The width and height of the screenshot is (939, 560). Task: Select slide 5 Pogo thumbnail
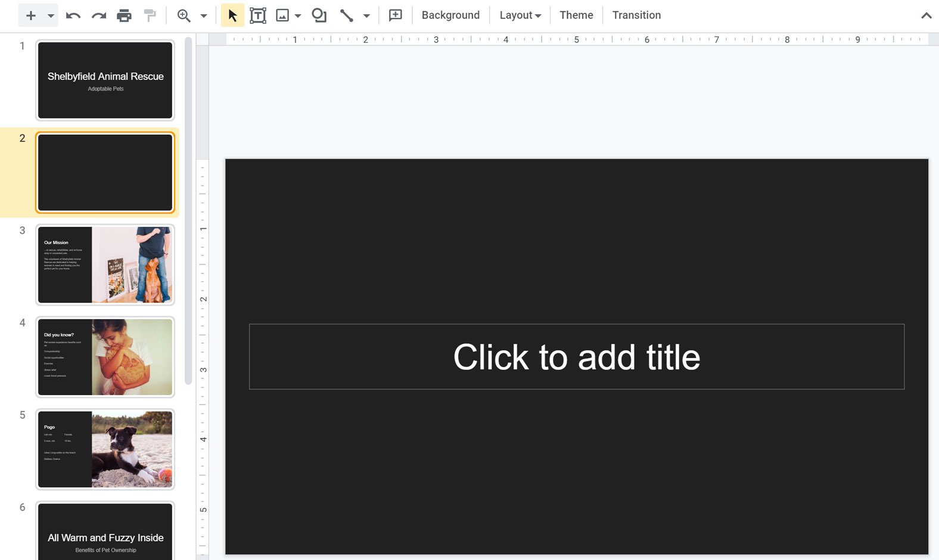(105, 450)
